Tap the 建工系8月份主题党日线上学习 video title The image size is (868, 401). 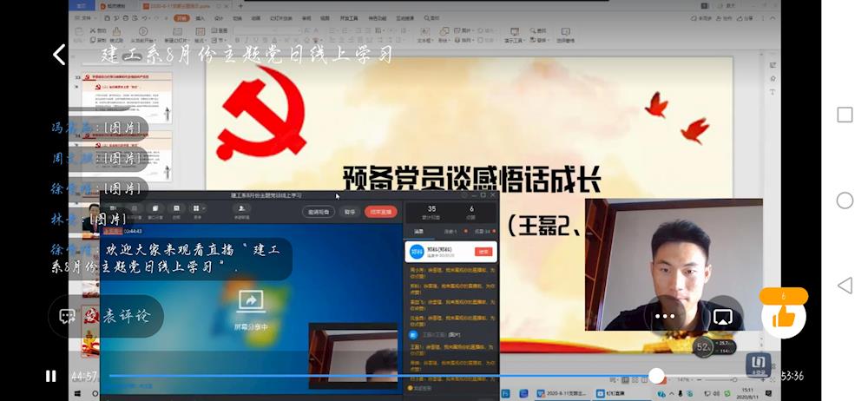pyautogui.click(x=247, y=55)
